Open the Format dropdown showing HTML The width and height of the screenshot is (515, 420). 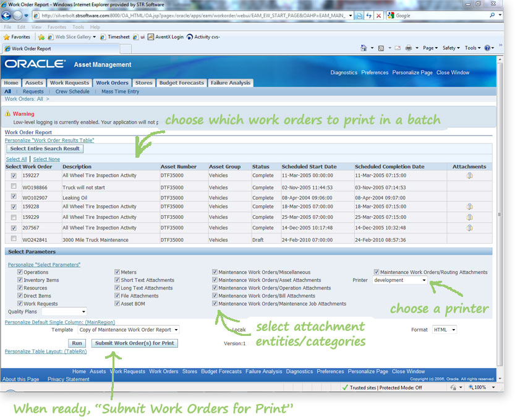tap(445, 330)
